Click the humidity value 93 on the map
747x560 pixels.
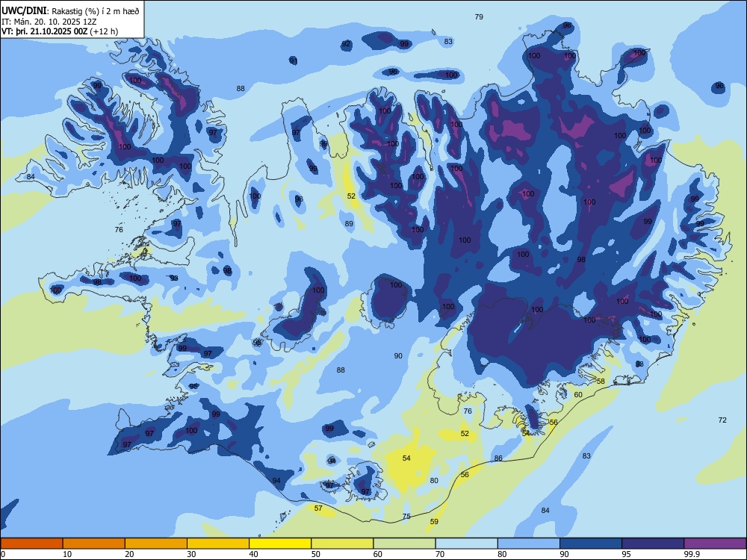pos(174,278)
